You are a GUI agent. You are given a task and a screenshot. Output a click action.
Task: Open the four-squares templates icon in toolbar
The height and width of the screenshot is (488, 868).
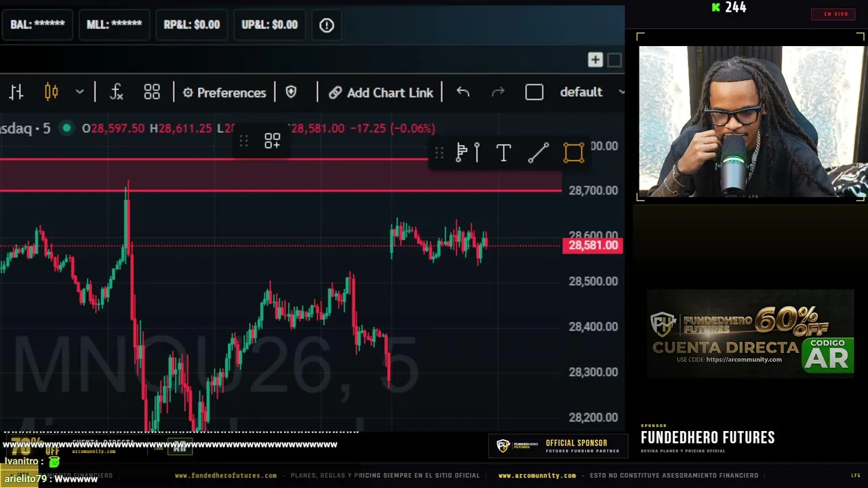[152, 92]
